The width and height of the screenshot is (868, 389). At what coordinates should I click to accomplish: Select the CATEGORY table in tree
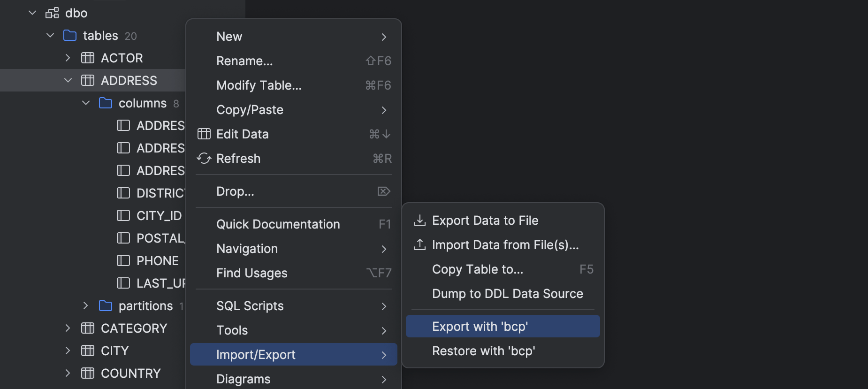tap(134, 328)
